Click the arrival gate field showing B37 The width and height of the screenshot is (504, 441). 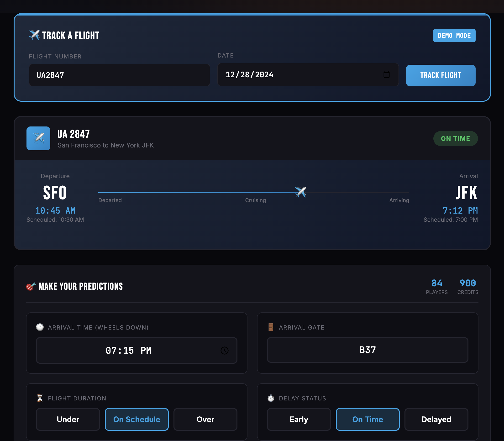tap(368, 350)
